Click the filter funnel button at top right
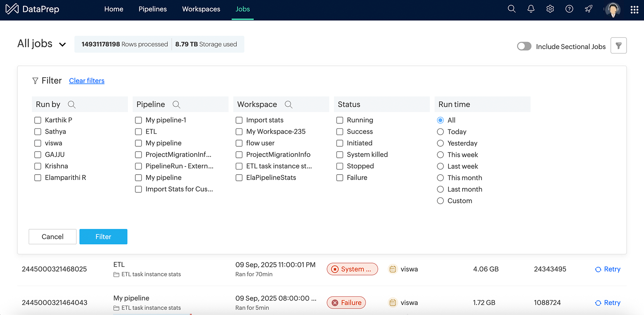644x315 pixels. (618, 46)
